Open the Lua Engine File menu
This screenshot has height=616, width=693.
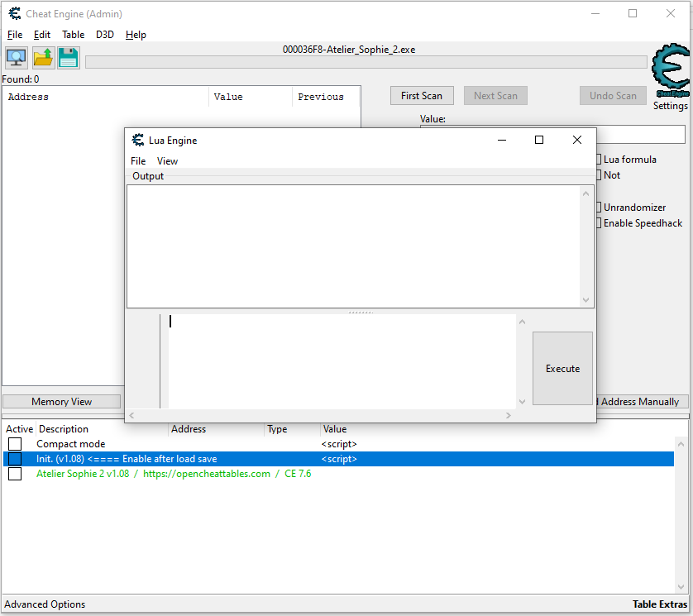tap(138, 161)
